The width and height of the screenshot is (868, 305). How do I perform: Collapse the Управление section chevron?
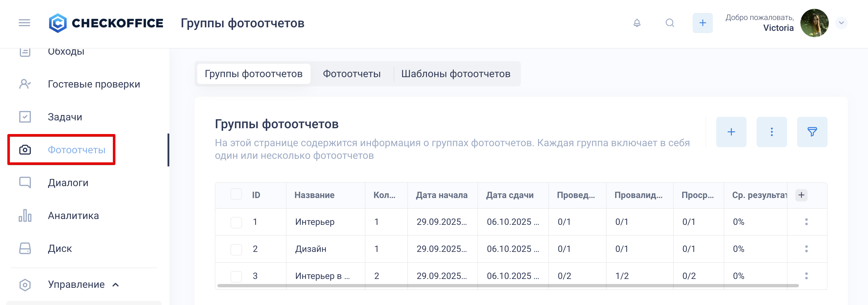(116, 285)
